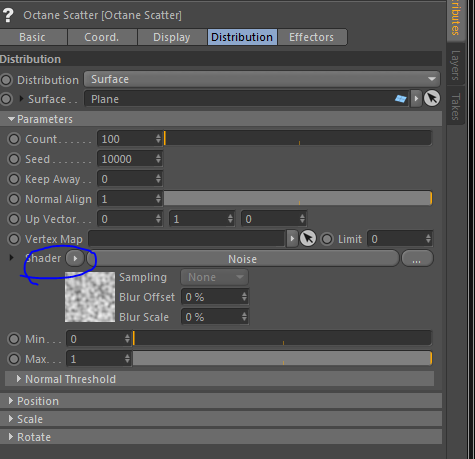The height and width of the screenshot is (459, 475).
Task: Collapse the Parameters section
Action: point(11,119)
